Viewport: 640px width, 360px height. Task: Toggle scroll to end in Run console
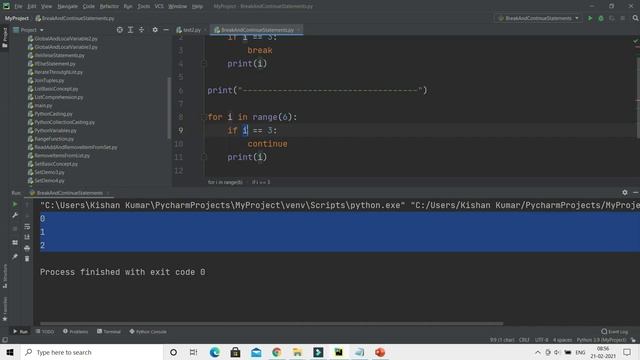pyautogui.click(x=27, y=237)
